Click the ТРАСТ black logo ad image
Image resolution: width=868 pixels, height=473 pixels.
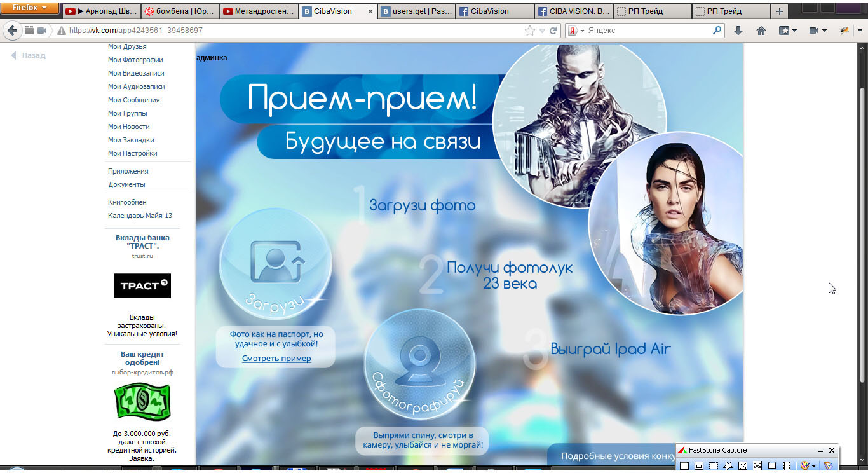pos(142,285)
